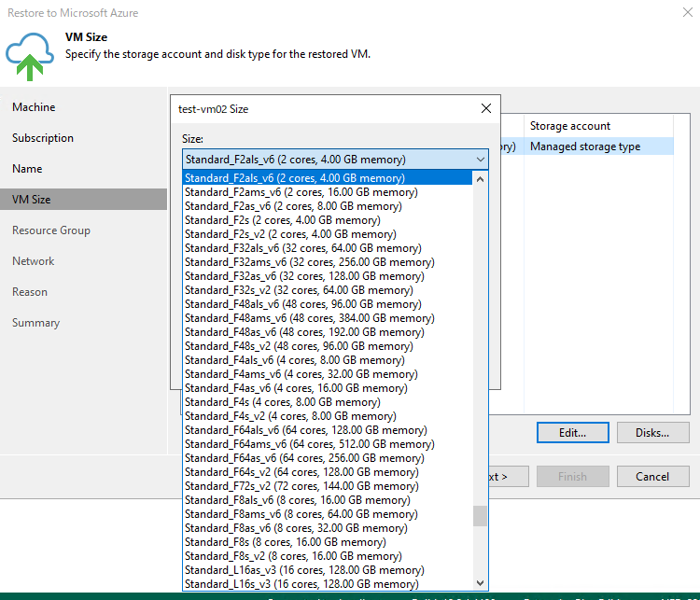
Task: Select Standard_F8s (8 cores, 16.00 GB)
Action: 328,542
